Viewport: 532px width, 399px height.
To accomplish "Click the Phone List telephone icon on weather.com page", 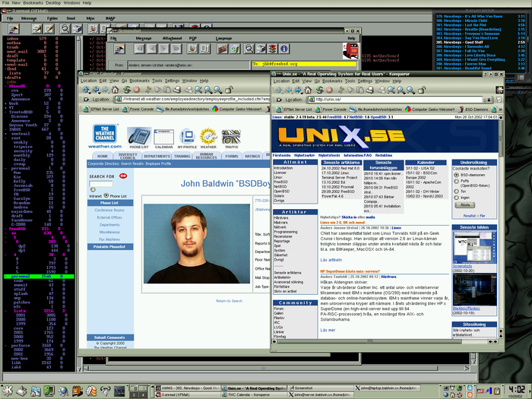I will point(139,137).
